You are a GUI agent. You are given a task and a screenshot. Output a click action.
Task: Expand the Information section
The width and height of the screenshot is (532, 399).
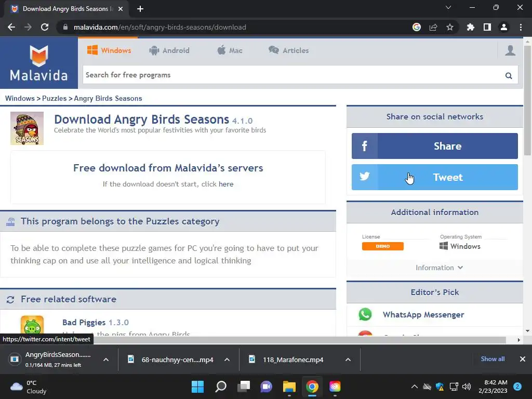coord(439,268)
